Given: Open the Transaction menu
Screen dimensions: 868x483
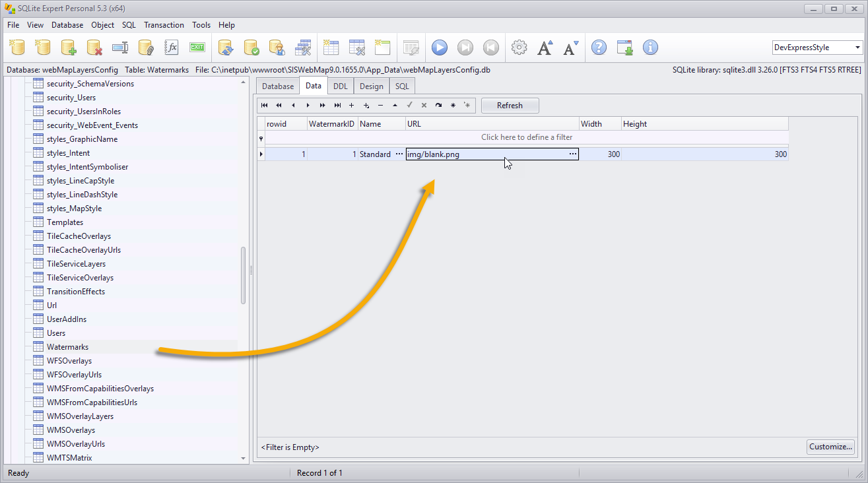Looking at the screenshot, I should pyautogui.click(x=164, y=25).
